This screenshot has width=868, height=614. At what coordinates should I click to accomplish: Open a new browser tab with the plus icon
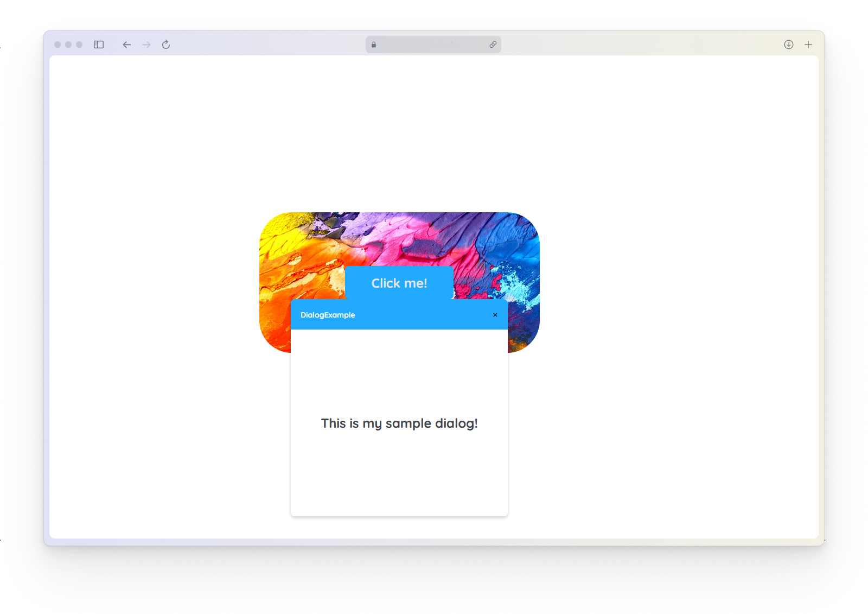point(808,45)
